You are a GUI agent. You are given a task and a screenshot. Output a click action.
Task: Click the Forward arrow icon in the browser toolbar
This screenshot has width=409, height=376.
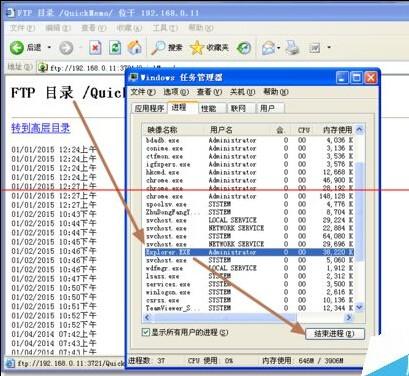pyautogui.click(x=66, y=48)
